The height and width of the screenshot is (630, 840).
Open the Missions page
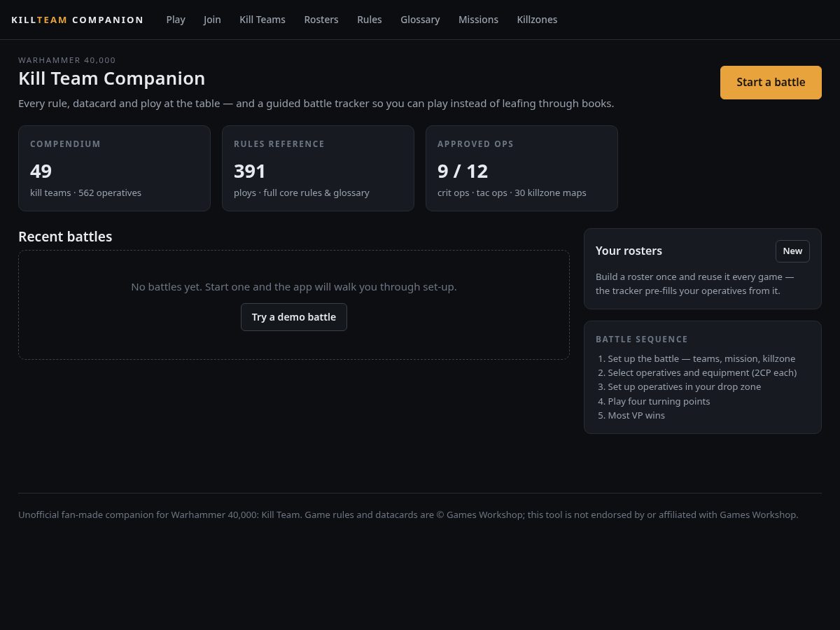click(x=478, y=20)
